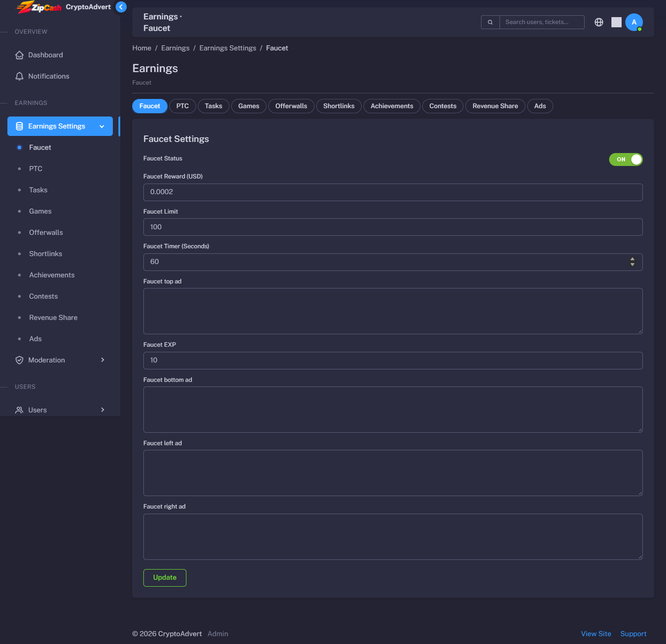This screenshot has height=644, width=666.
Task: Click the ZipCash logo
Action: tap(39, 7)
